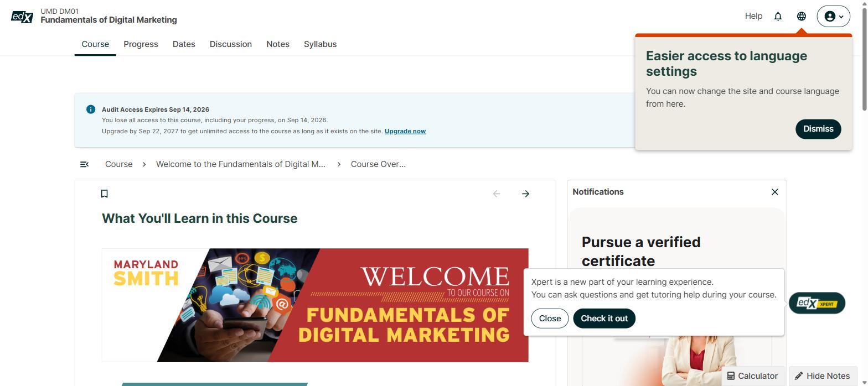Close the Xpert tooltip
The image size is (868, 386).
point(550,319)
